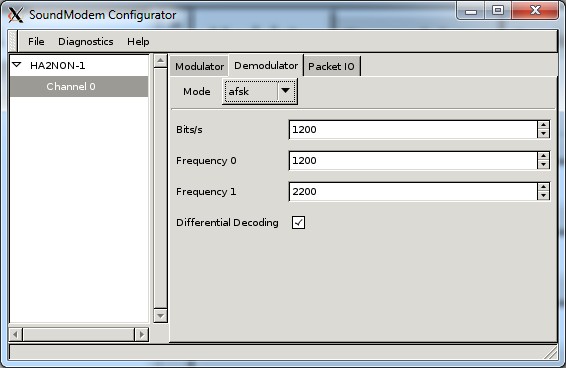Select the HA2NON-1 configuration entry
The height and width of the screenshot is (368, 566).
[58, 65]
